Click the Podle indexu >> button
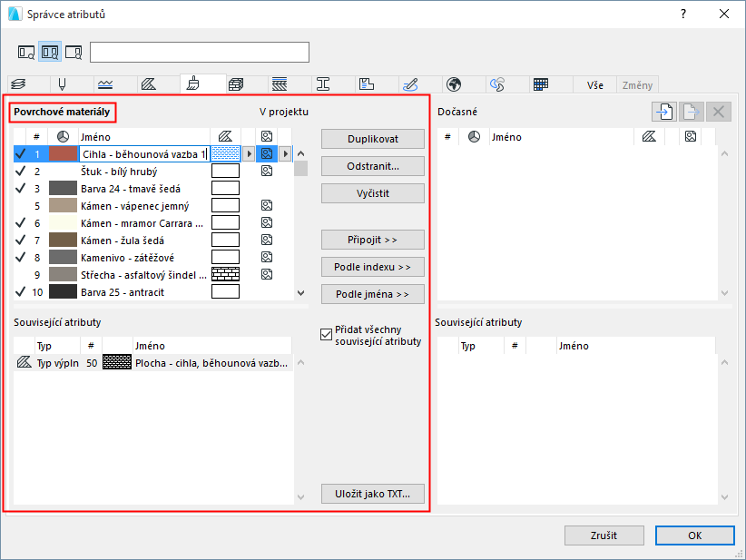 pyautogui.click(x=373, y=267)
